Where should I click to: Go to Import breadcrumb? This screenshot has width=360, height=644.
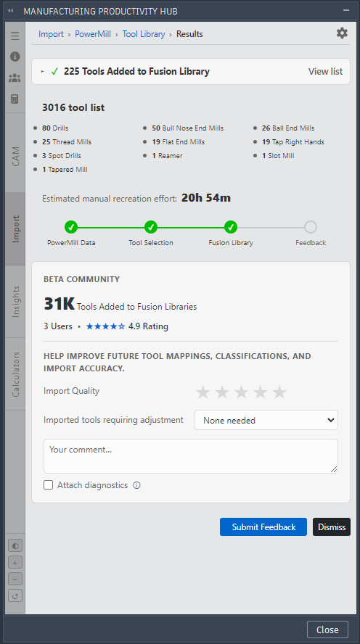click(x=51, y=34)
